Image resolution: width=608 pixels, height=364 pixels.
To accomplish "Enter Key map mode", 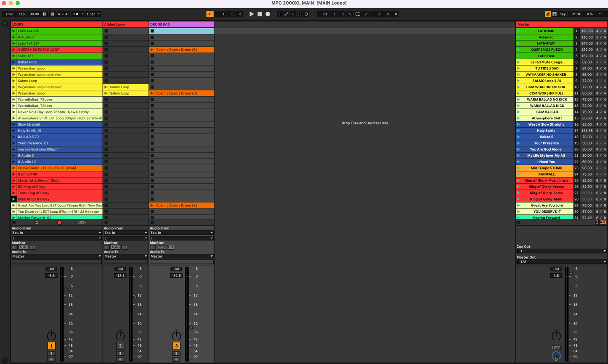I will [563, 14].
